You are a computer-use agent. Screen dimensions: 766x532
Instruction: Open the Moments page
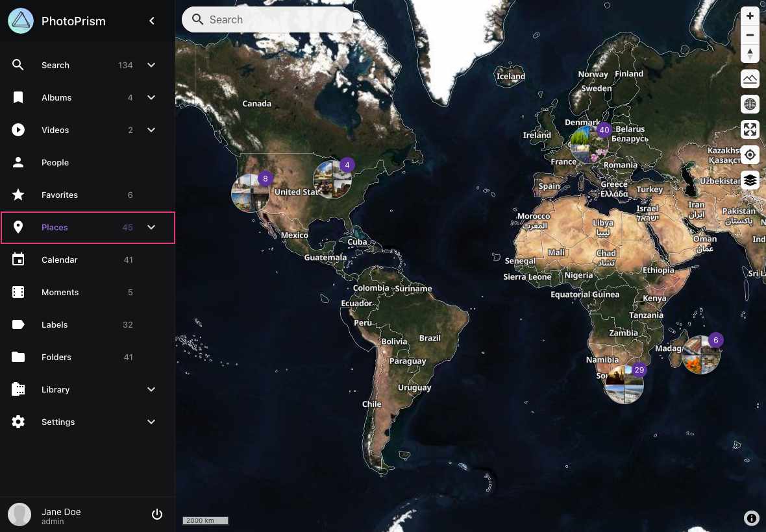(x=60, y=292)
